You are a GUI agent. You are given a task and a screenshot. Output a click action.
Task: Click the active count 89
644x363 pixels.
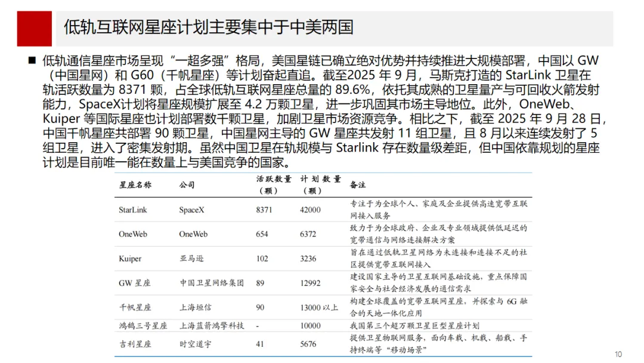pos(259,283)
